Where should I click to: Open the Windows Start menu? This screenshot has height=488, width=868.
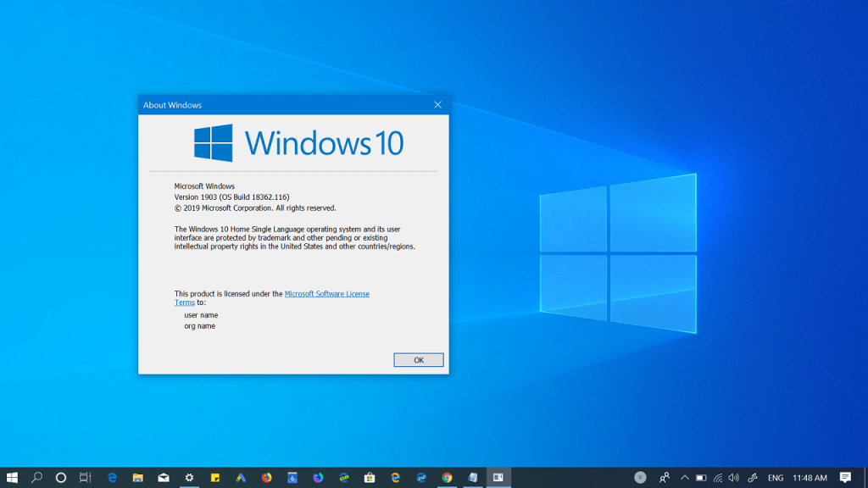(12, 478)
